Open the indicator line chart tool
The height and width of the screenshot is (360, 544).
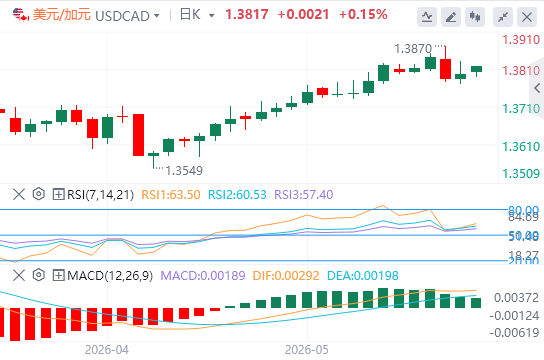[427, 16]
